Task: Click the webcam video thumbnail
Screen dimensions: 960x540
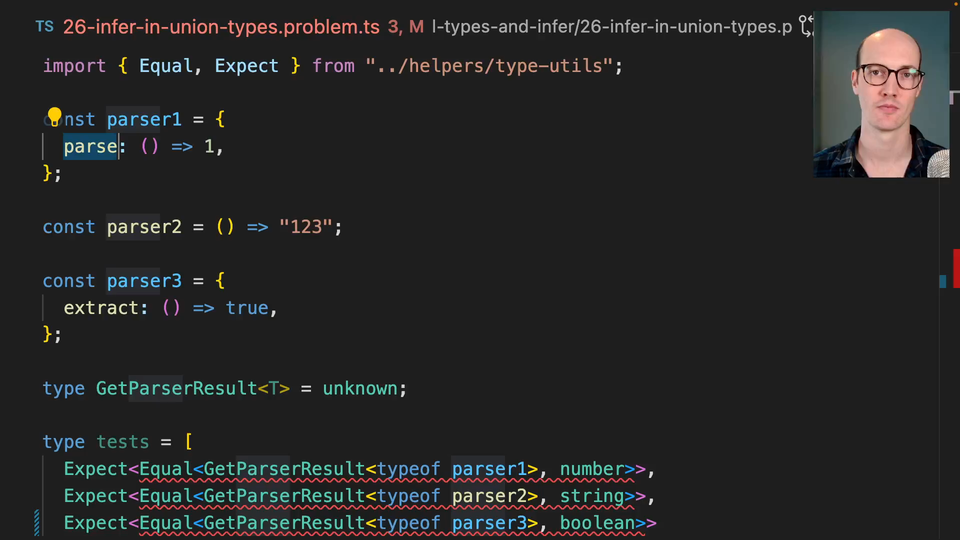Action: pos(881,95)
